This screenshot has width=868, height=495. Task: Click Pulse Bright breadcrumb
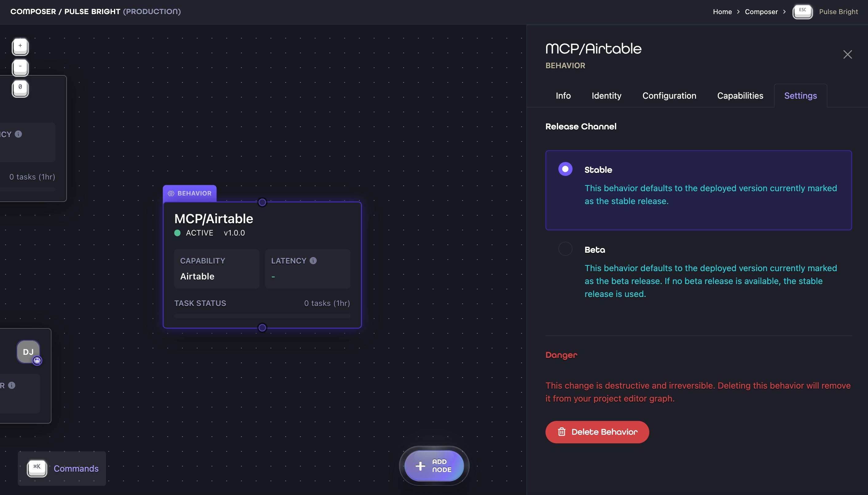838,12
